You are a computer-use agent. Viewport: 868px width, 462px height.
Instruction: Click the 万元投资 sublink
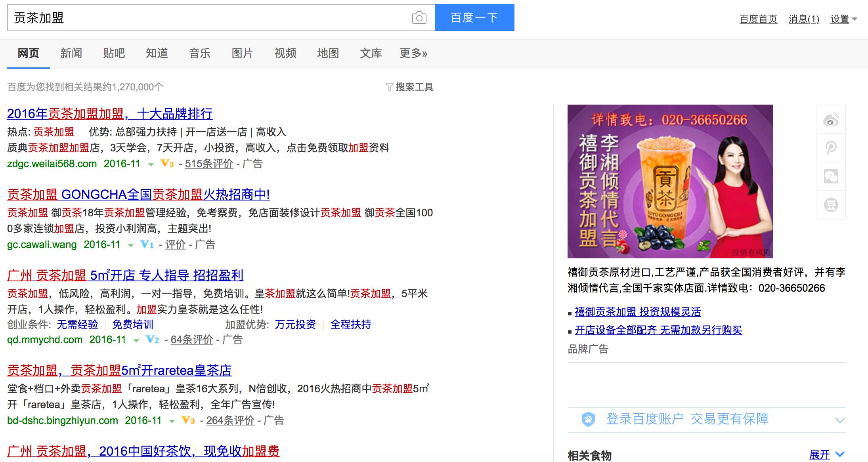(x=295, y=325)
